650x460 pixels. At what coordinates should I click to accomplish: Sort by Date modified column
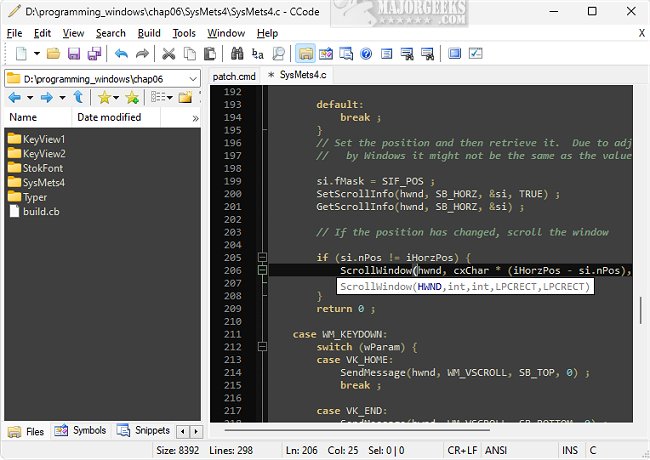[x=109, y=117]
